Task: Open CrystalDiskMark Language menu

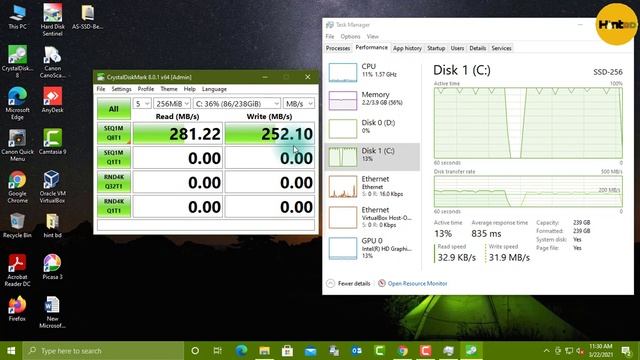Action: click(x=214, y=89)
